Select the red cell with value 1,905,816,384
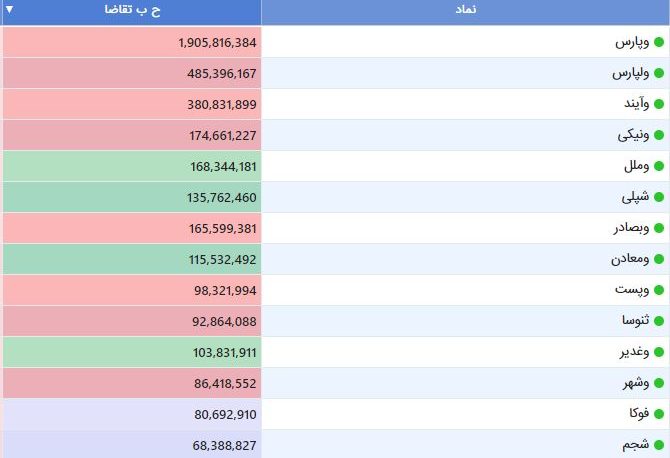670x458 pixels. pyautogui.click(x=132, y=42)
